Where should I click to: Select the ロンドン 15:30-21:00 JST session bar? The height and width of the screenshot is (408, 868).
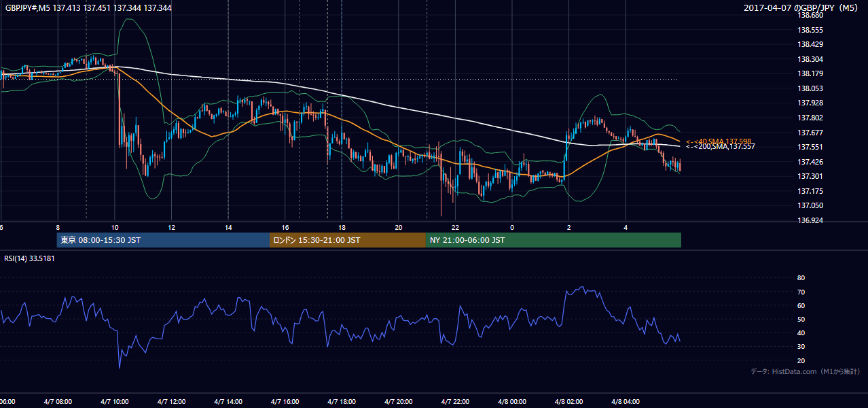pos(348,240)
